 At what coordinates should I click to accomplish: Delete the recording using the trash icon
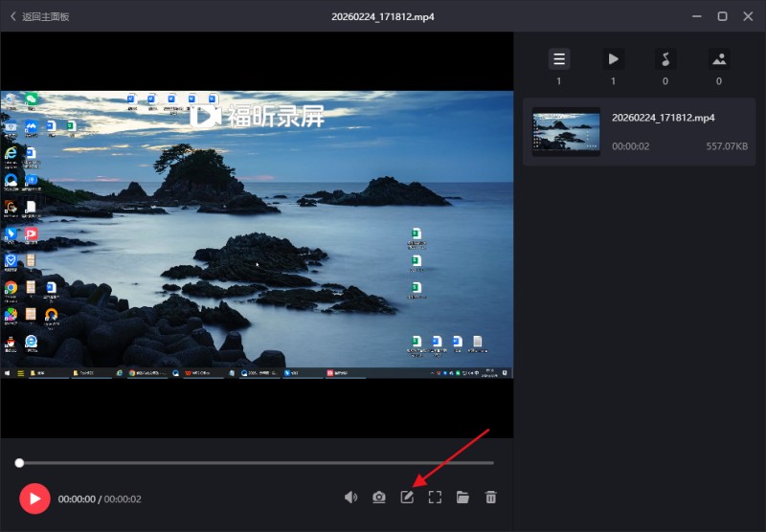click(x=490, y=498)
